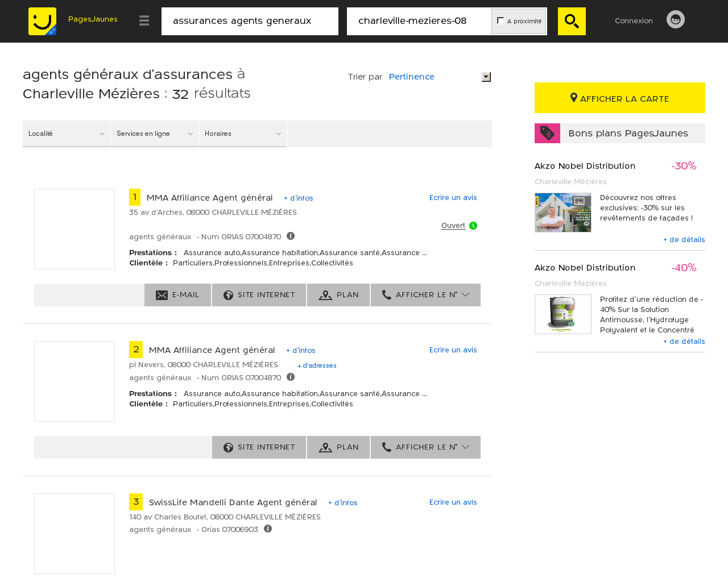Toggle the A proximité checkbox
The image size is (728, 582).
500,20
